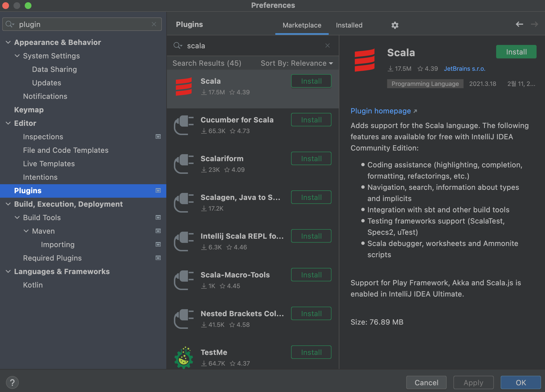This screenshot has width=545, height=392.
Task: Click the Scala logo in search results
Action: click(x=184, y=86)
